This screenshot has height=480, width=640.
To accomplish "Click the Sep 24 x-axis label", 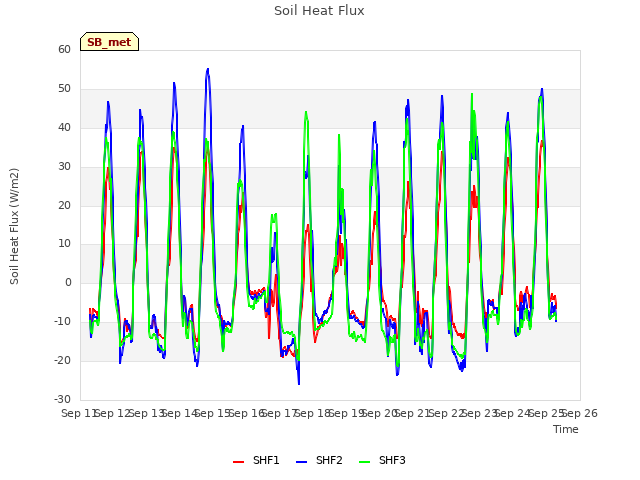I will click(513, 413).
